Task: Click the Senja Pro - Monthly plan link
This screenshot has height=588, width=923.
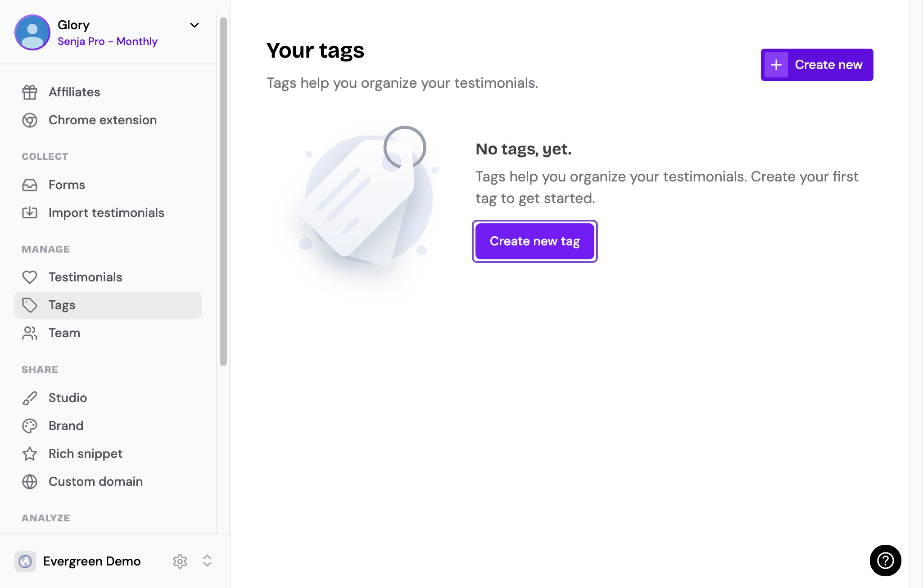Action: tap(108, 41)
